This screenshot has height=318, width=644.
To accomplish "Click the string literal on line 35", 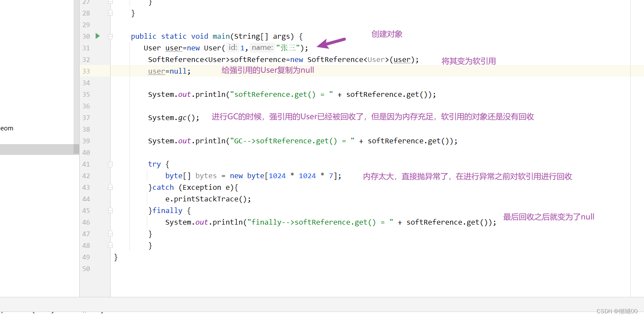I will pos(282,95).
